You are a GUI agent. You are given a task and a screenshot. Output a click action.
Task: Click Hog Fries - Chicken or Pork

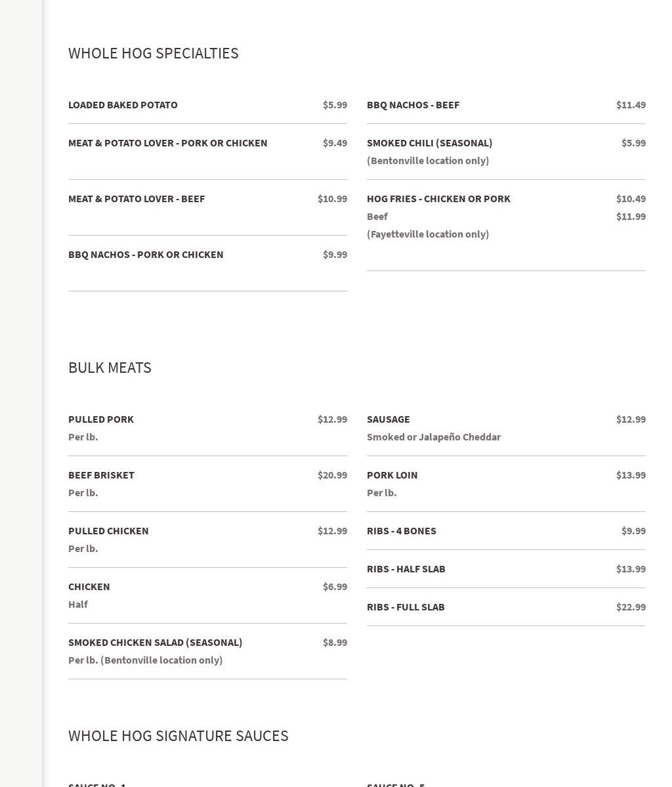pyautogui.click(x=438, y=199)
